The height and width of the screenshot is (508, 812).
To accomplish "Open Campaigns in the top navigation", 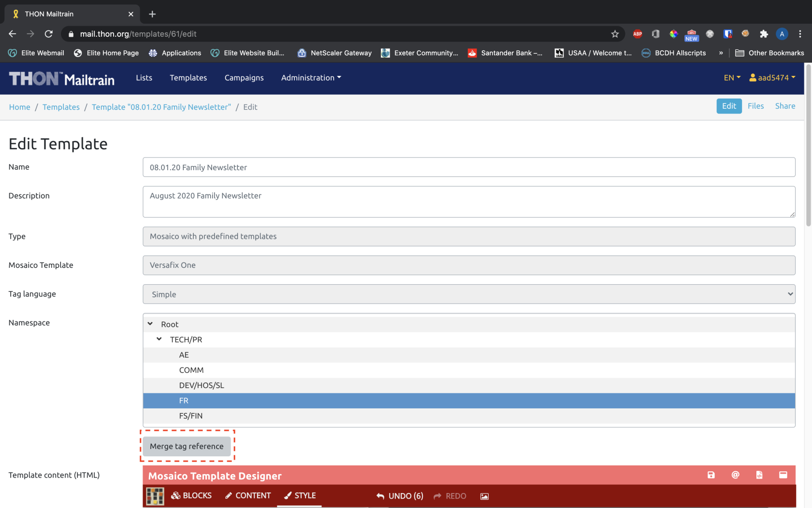I will pyautogui.click(x=244, y=78).
